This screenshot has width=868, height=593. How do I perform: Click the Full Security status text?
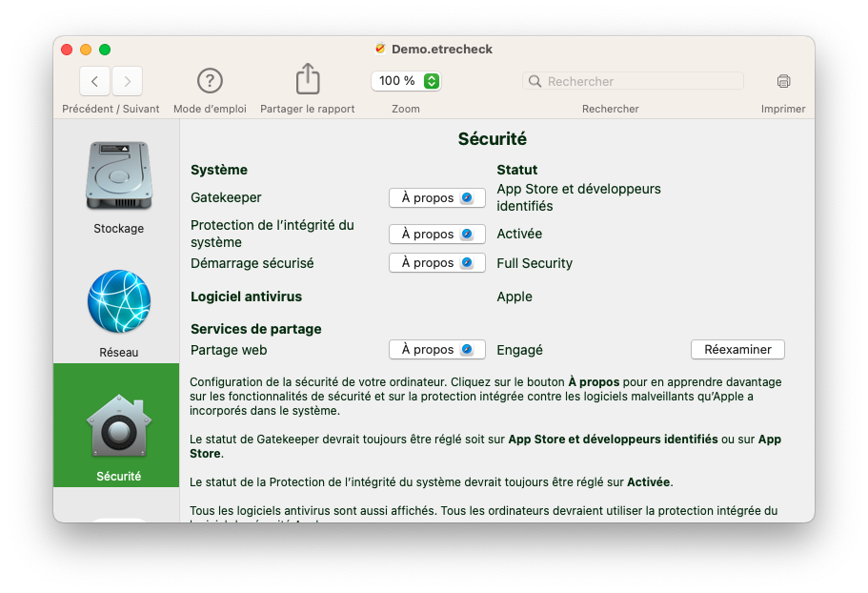pyautogui.click(x=535, y=263)
